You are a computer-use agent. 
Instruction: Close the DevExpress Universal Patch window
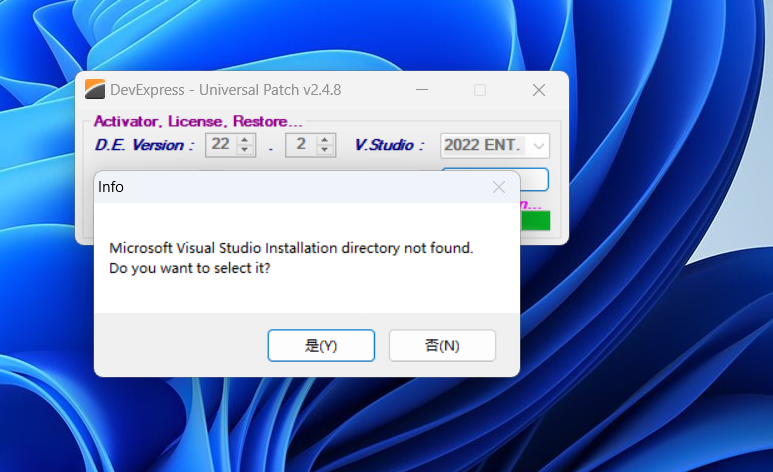point(539,90)
